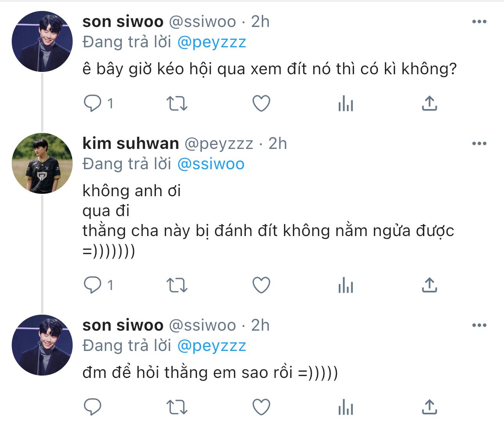Reply to son siwoo's first tweet

tap(93, 104)
